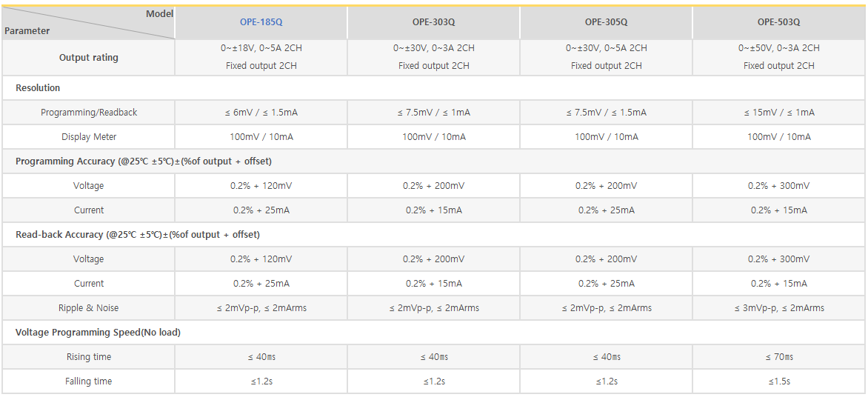The height and width of the screenshot is (400, 868).
Task: Click the ≤1.5s falling time value
Action: click(x=779, y=381)
